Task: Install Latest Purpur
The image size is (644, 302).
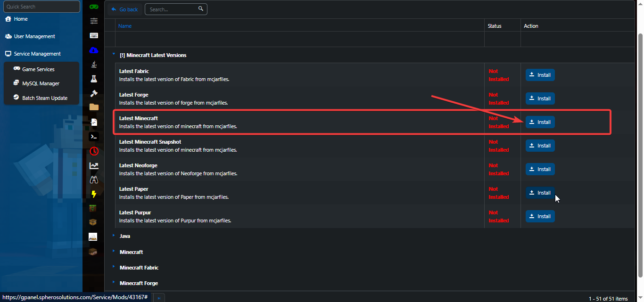Action: (540, 216)
